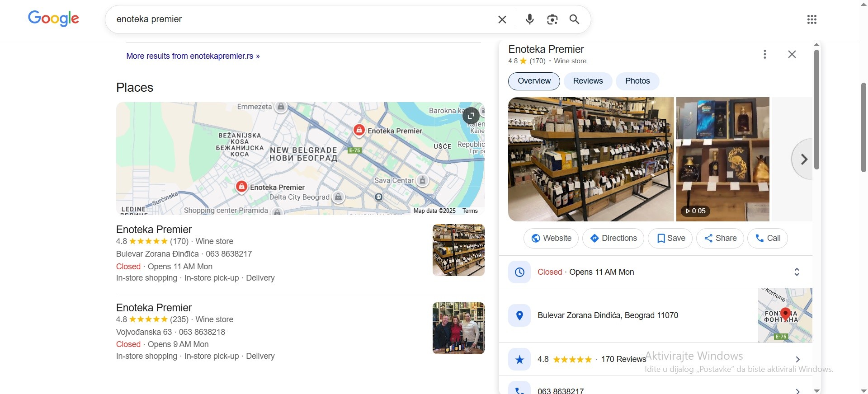Expand the opening hours list
The image size is (868, 394).
click(x=797, y=272)
